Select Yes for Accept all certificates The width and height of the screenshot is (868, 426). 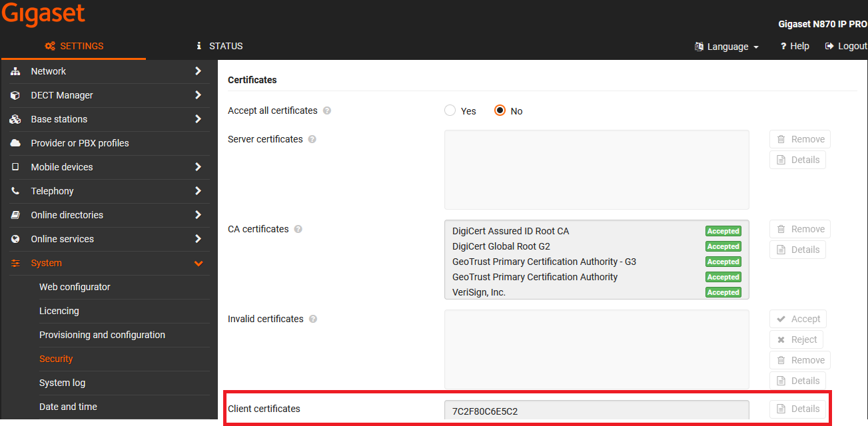450,110
